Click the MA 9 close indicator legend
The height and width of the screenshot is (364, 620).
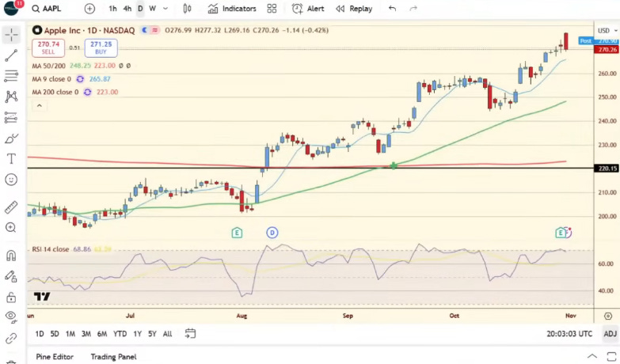pos(51,79)
